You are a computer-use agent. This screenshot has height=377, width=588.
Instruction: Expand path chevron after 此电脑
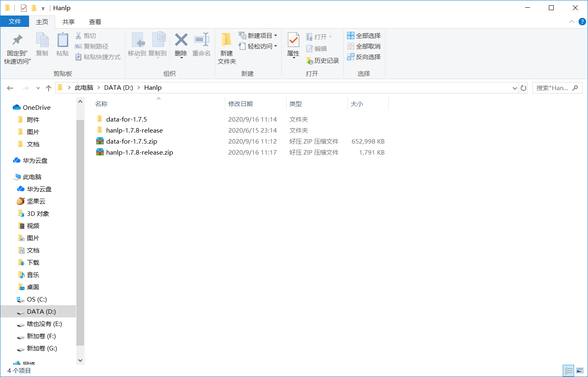[x=99, y=87]
